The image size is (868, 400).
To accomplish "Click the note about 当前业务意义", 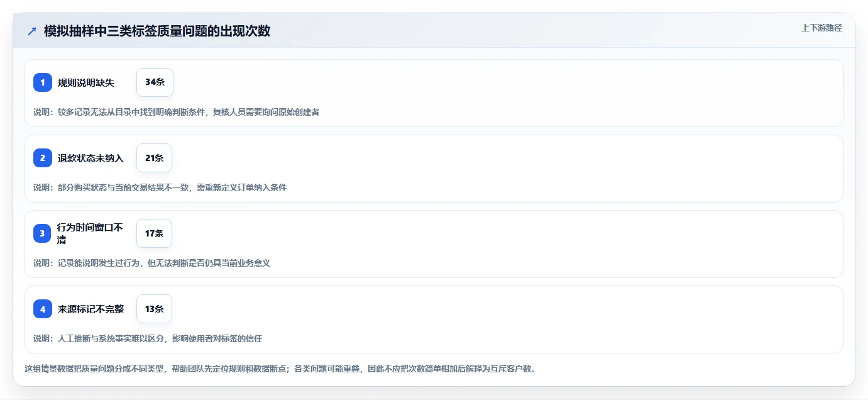I will pyautogui.click(x=151, y=263).
